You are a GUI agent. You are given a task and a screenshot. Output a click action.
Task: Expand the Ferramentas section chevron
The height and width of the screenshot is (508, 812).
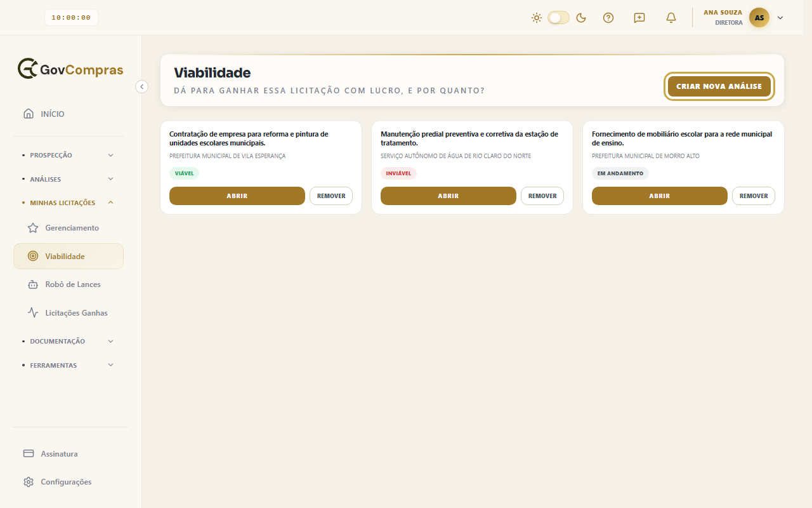pos(111,365)
